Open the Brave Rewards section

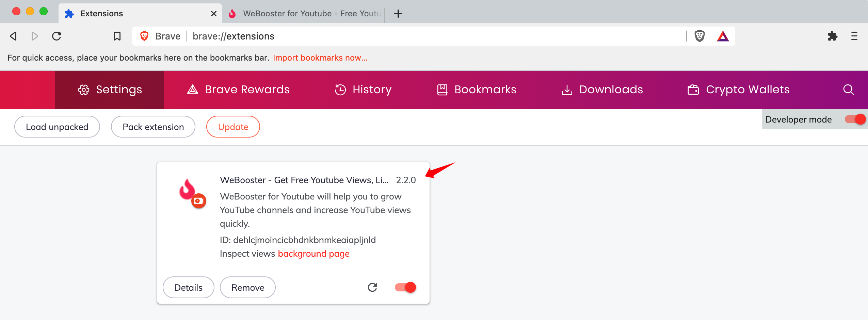point(238,90)
